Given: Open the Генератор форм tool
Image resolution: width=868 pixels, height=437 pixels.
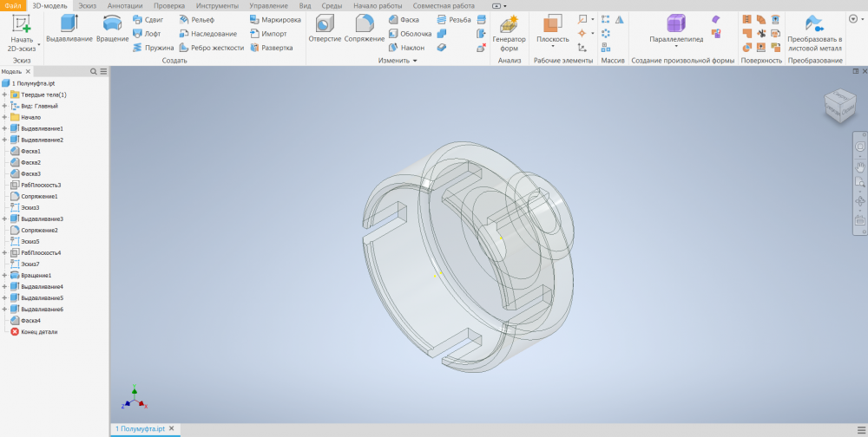Looking at the screenshot, I should (x=509, y=30).
